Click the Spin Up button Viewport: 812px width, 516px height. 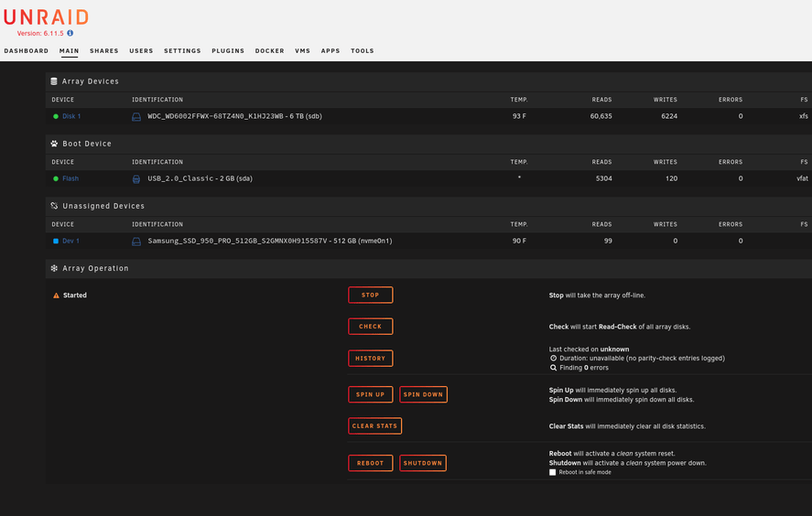(x=370, y=394)
